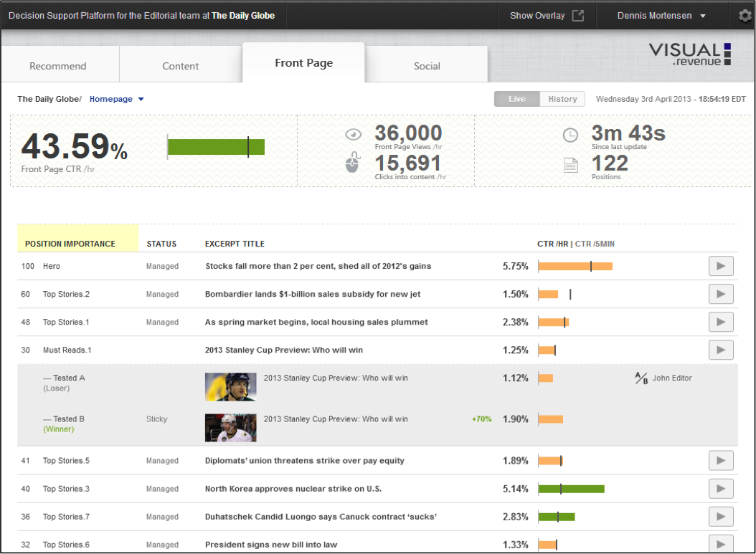
Task: Click the Homepage link
Action: pos(111,99)
